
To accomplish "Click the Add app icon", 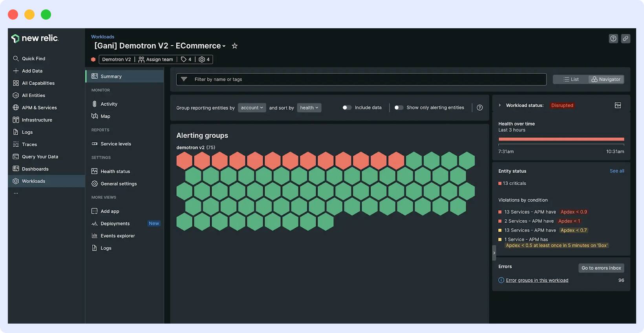I will coord(94,211).
